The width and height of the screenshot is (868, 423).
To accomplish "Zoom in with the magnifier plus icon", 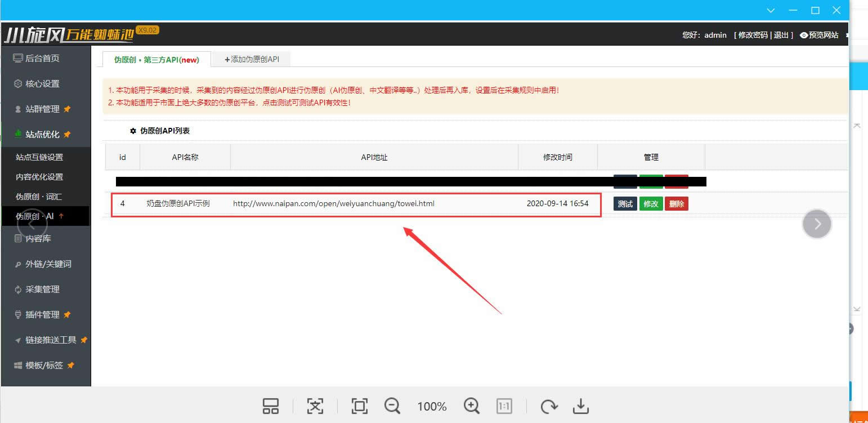I will click(471, 406).
